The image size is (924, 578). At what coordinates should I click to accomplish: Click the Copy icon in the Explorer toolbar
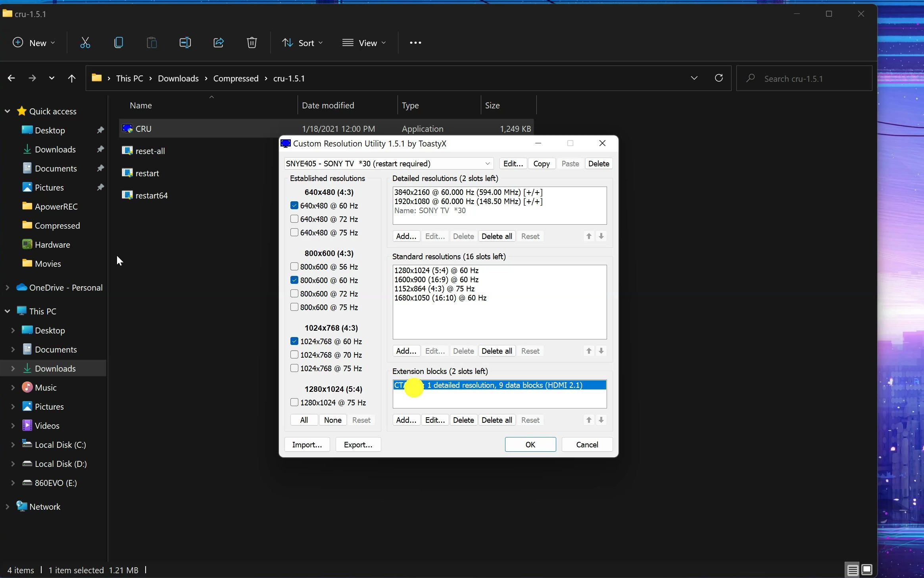pyautogui.click(x=119, y=42)
